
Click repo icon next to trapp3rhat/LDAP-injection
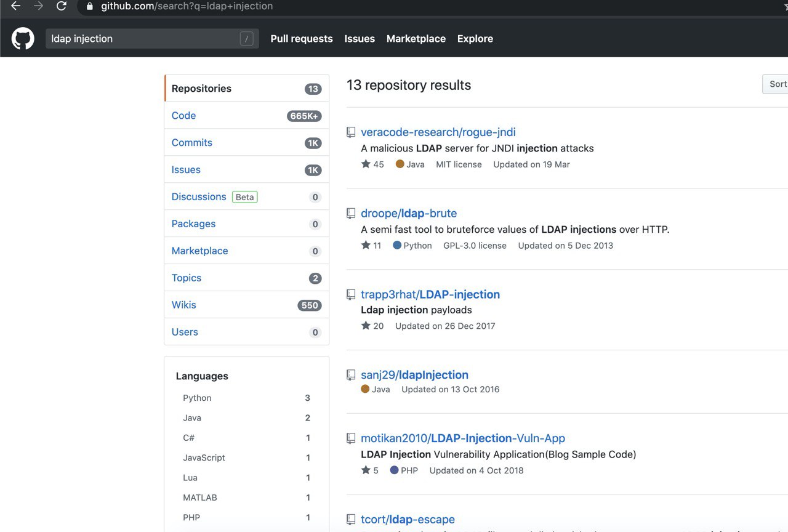pyautogui.click(x=351, y=294)
